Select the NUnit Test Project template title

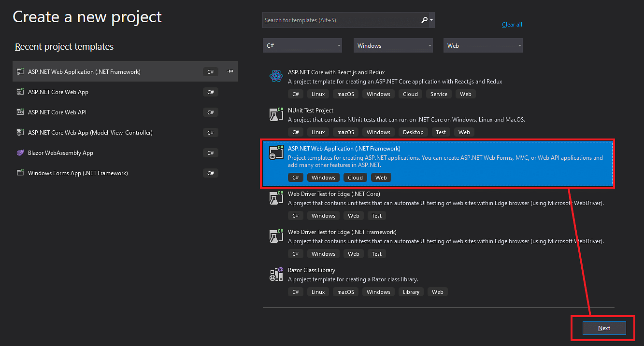tap(311, 111)
